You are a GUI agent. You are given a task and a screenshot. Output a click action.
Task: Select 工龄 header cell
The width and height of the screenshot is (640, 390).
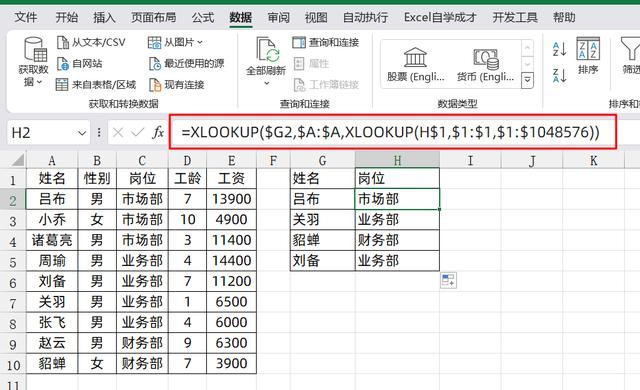187,178
